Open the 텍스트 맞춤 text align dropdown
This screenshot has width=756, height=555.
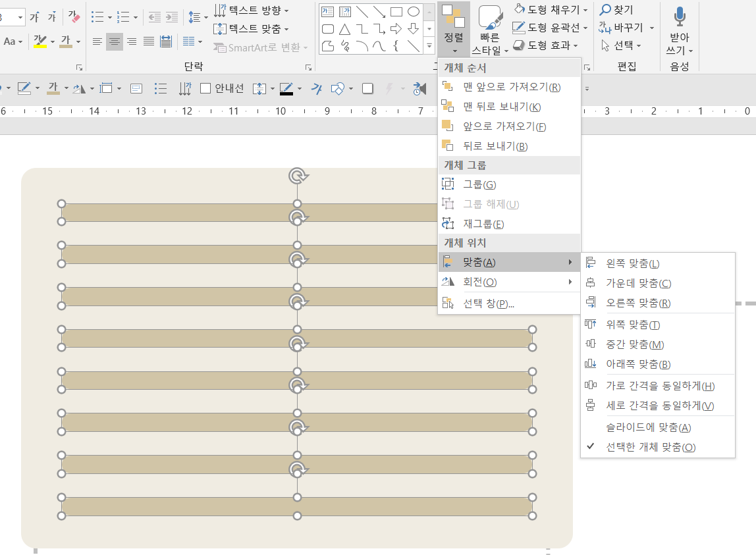[x=252, y=29]
